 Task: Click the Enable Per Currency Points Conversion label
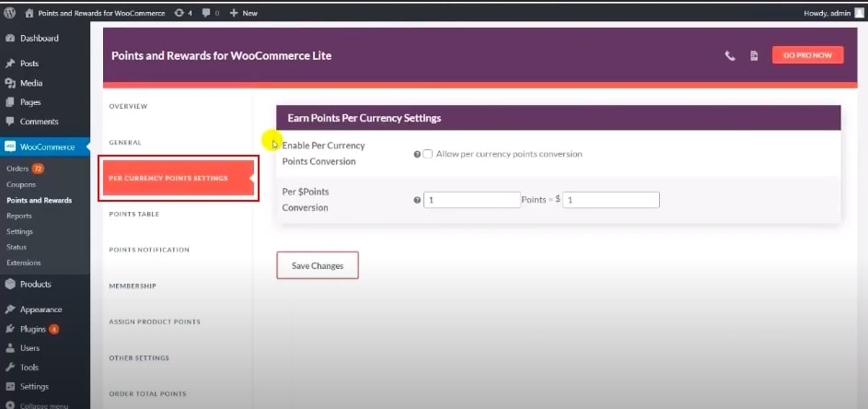tap(323, 154)
